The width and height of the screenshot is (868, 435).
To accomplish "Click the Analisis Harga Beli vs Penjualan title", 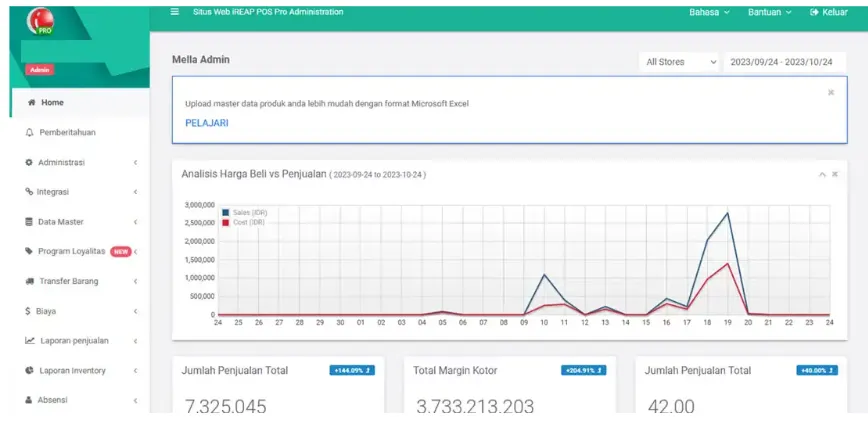I will 254,174.
